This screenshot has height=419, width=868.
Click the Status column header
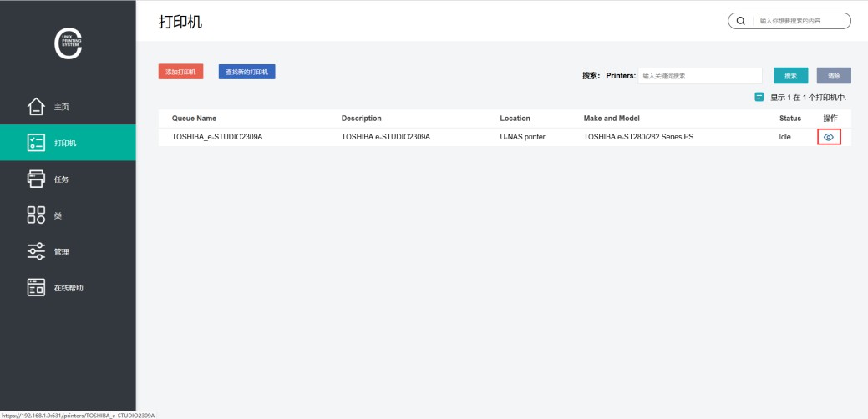pos(789,119)
